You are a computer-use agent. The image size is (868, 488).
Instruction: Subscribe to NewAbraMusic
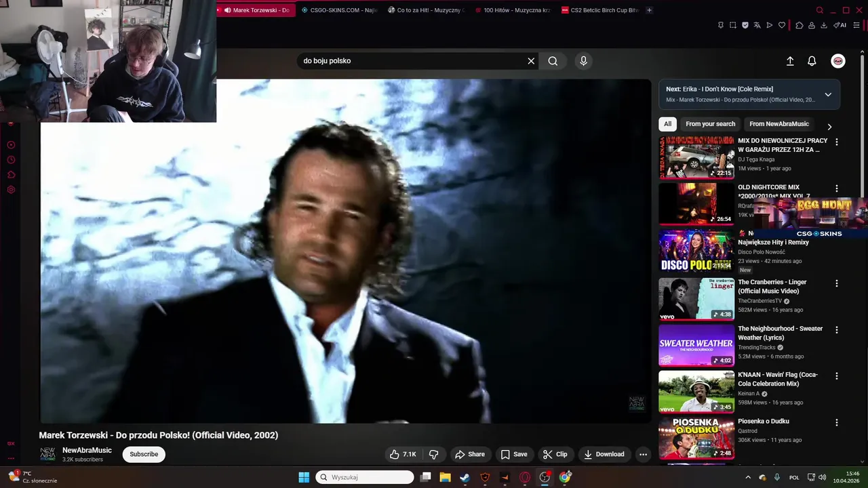[x=144, y=454]
